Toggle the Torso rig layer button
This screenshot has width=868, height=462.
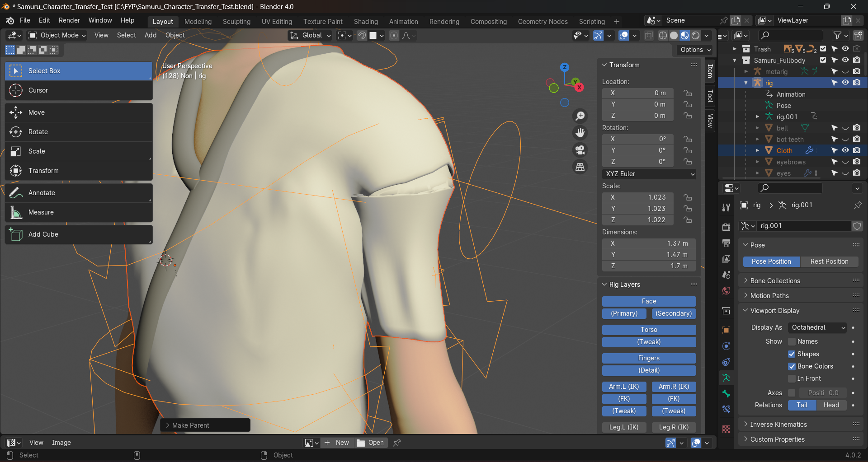649,330
